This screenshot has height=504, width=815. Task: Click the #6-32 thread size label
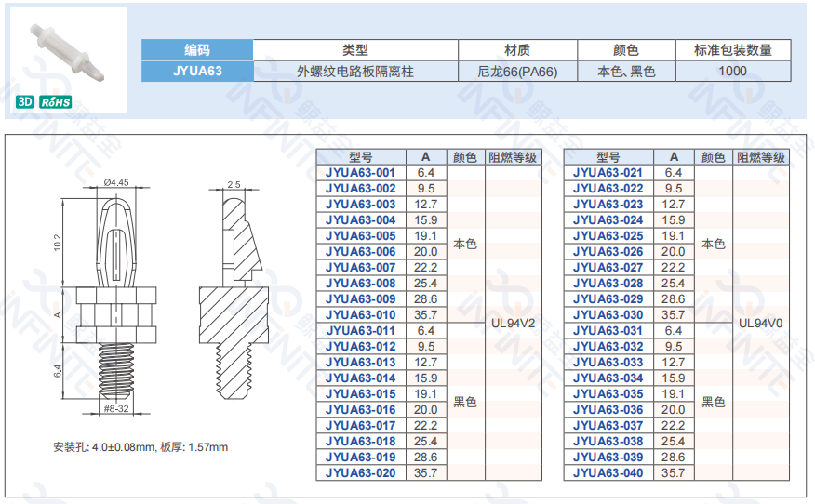coord(116,408)
